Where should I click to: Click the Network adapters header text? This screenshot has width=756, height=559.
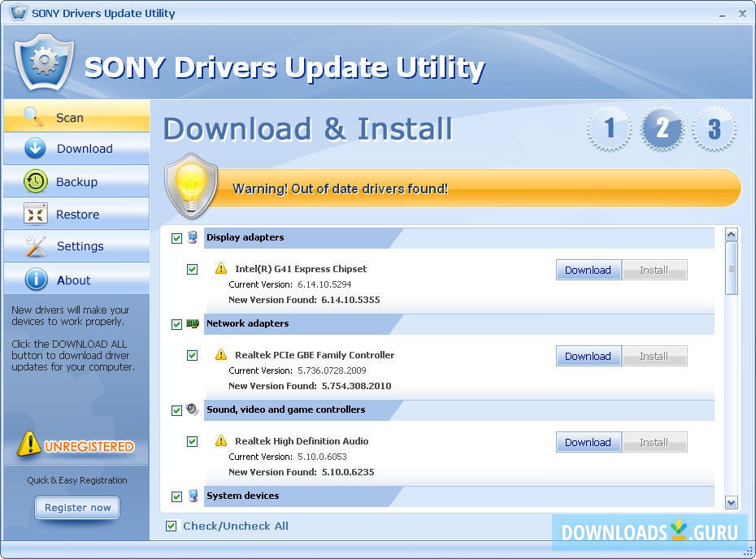[x=247, y=323]
